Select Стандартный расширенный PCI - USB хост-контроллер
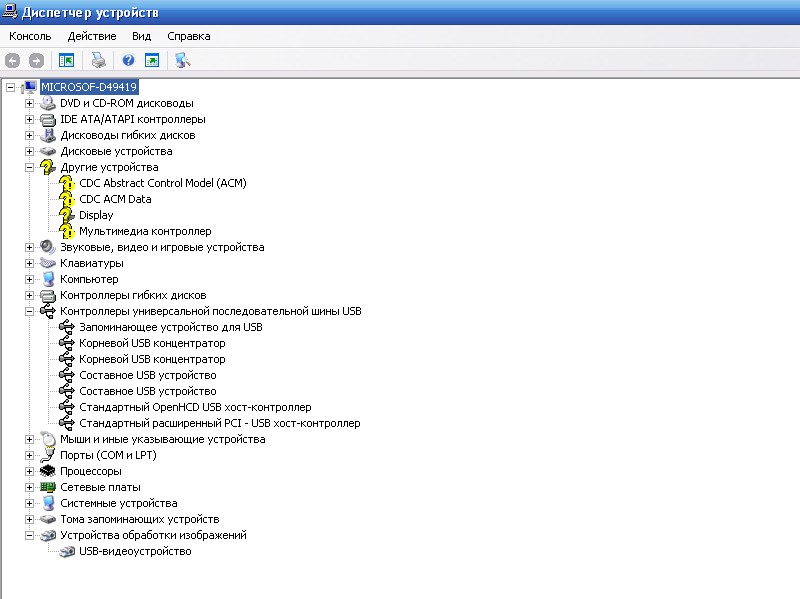Screen dimensions: 800x599 tap(219, 423)
